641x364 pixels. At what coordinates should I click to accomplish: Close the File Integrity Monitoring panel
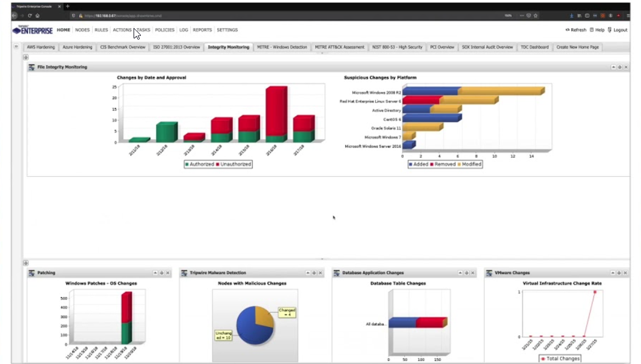626,67
